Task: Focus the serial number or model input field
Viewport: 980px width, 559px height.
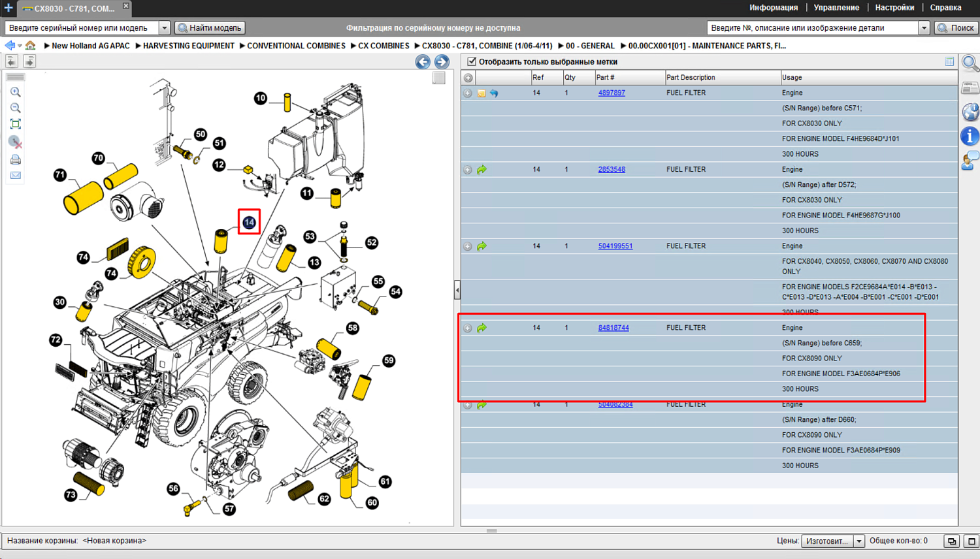Action: pyautogui.click(x=82, y=28)
